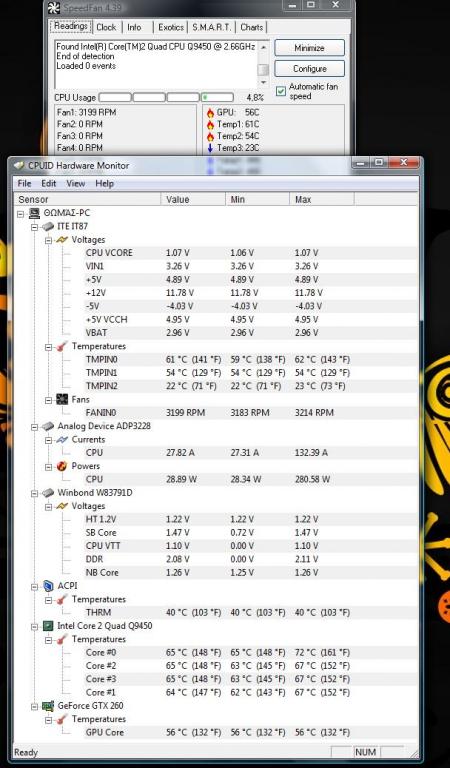
Task: Click the Configure button in SpeedFan
Action: tap(309, 69)
